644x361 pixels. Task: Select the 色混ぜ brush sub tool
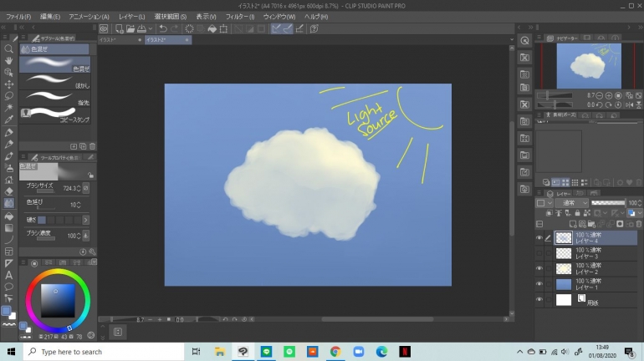pos(54,64)
